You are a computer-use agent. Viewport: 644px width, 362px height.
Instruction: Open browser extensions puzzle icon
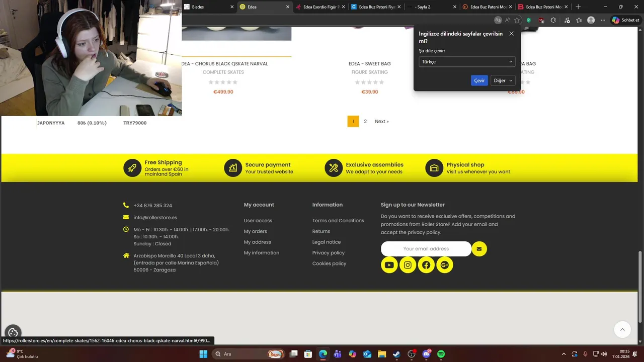(553, 20)
